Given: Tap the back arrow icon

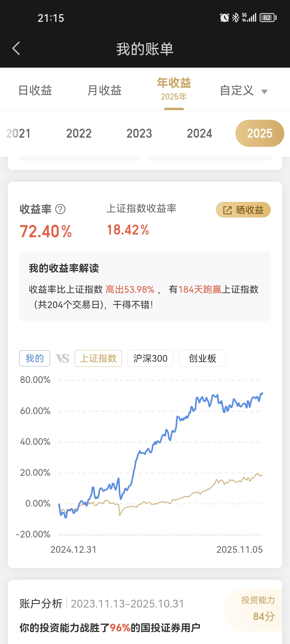Looking at the screenshot, I should coord(16,49).
